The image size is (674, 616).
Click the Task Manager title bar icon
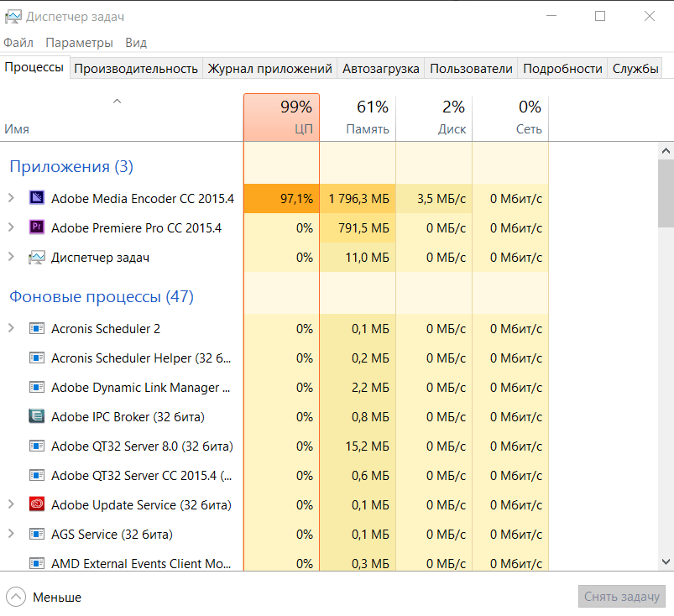[13, 17]
